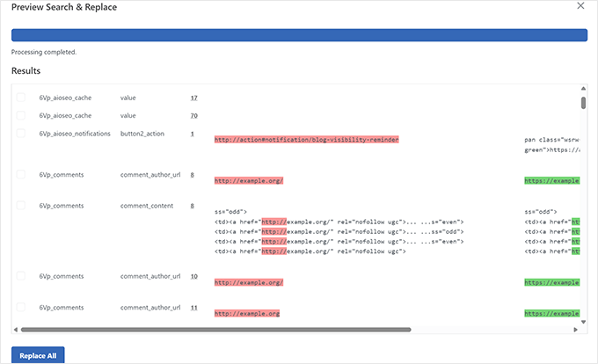Open the 70 matches count link
The height and width of the screenshot is (364, 598).
click(193, 115)
